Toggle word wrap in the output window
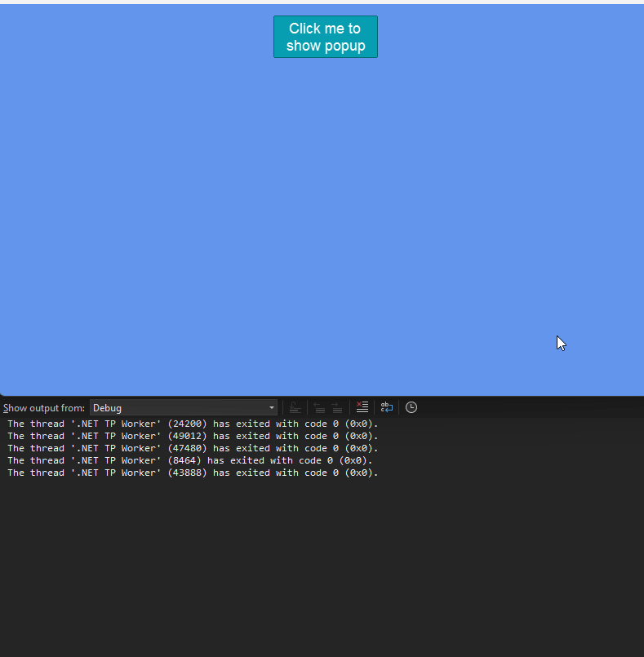 (387, 407)
